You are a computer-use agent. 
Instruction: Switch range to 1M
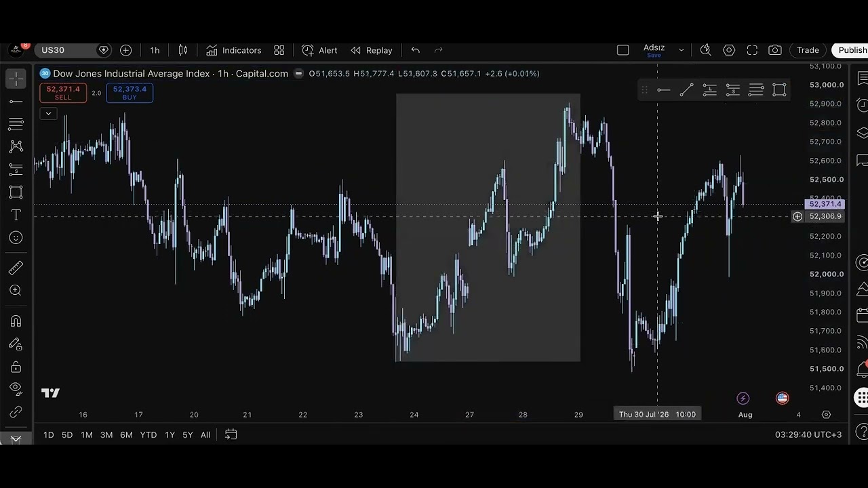tap(87, 435)
